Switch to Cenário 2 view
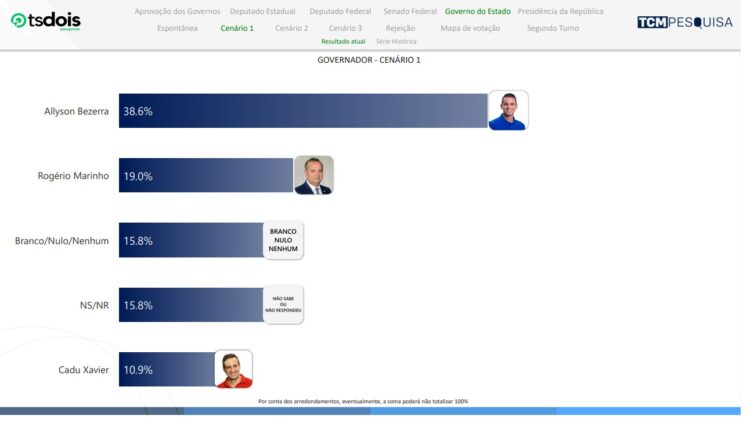The height and width of the screenshot is (426, 750). click(x=291, y=28)
